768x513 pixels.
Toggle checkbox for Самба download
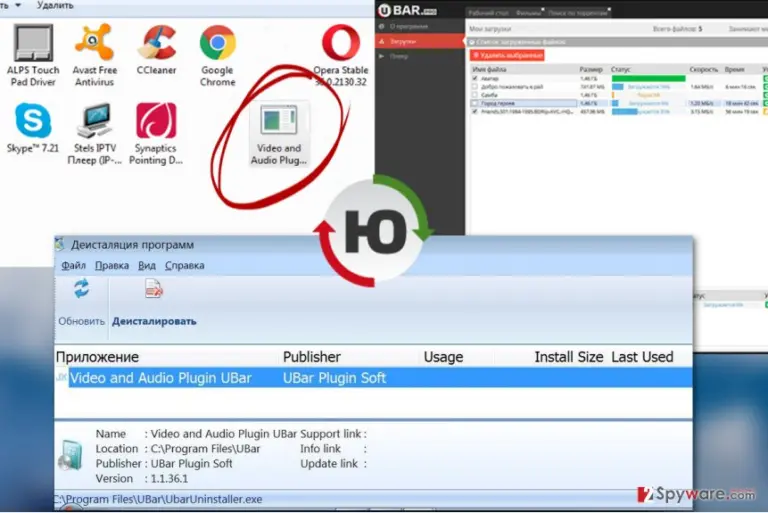pos(474,95)
